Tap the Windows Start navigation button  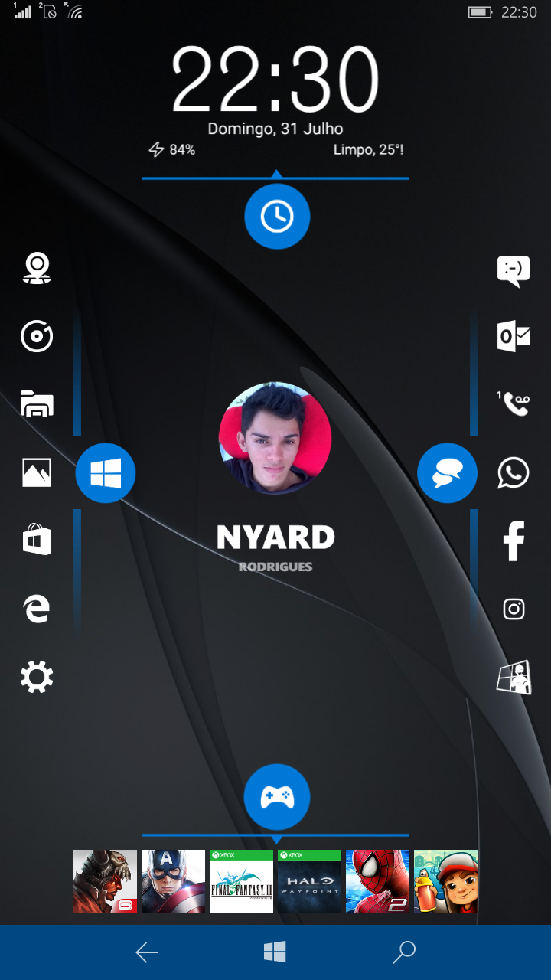(x=275, y=952)
